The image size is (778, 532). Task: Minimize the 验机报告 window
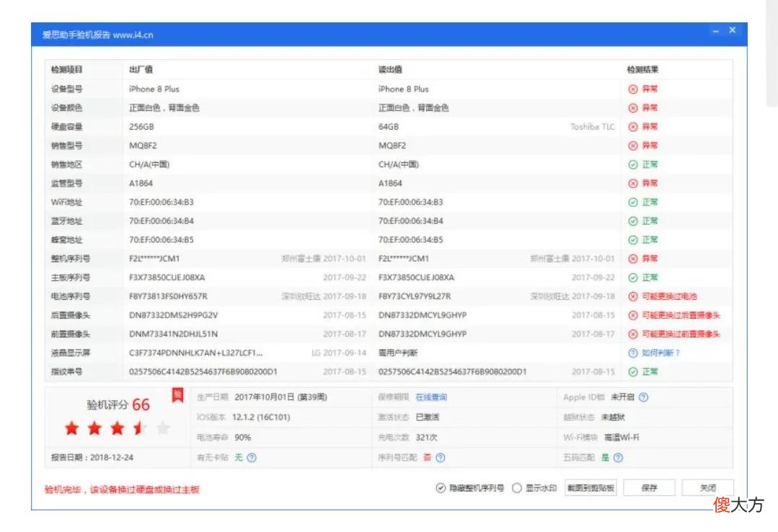click(x=715, y=31)
